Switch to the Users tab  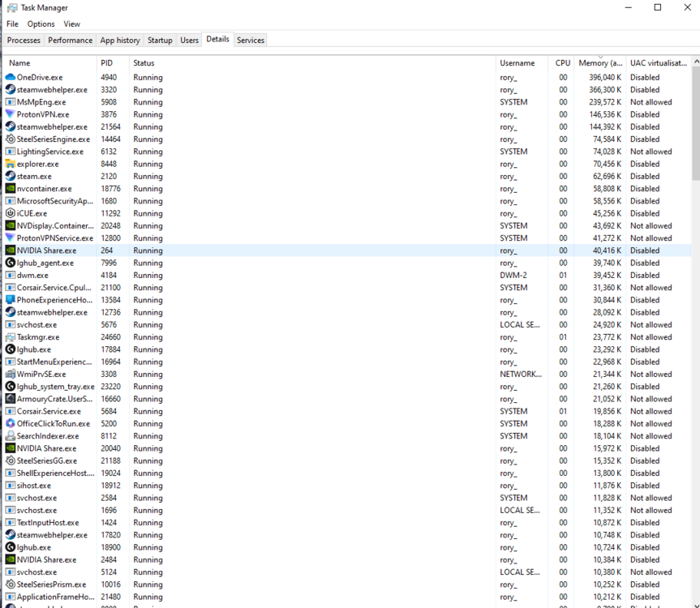pos(189,41)
